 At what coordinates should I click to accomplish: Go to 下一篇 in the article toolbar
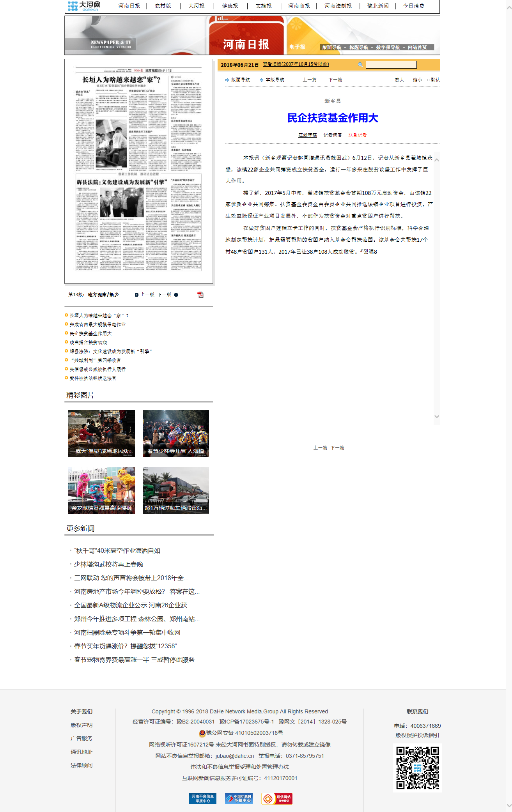pyautogui.click(x=335, y=80)
